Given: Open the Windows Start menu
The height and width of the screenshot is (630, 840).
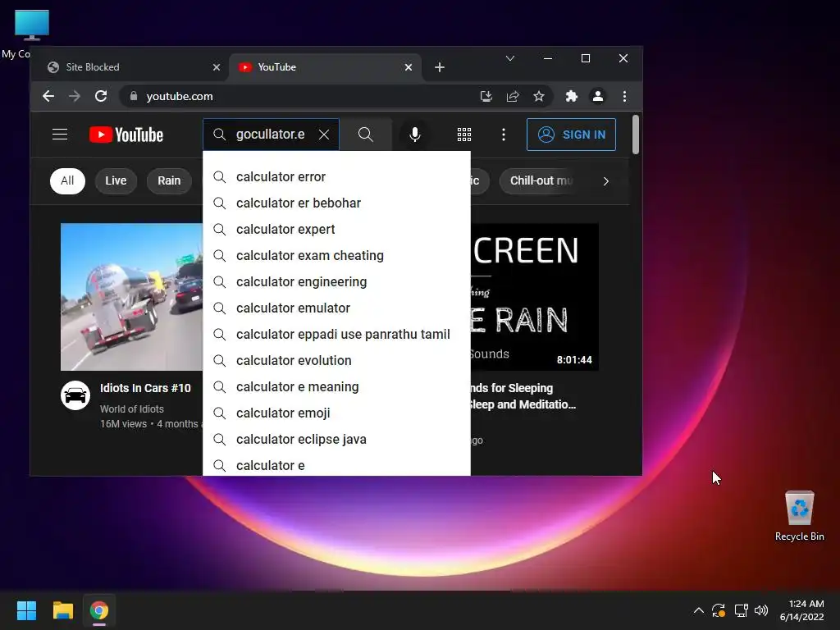Looking at the screenshot, I should coord(26,610).
